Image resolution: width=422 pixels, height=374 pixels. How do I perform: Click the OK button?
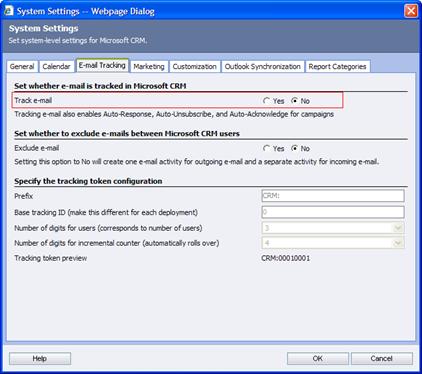point(318,359)
